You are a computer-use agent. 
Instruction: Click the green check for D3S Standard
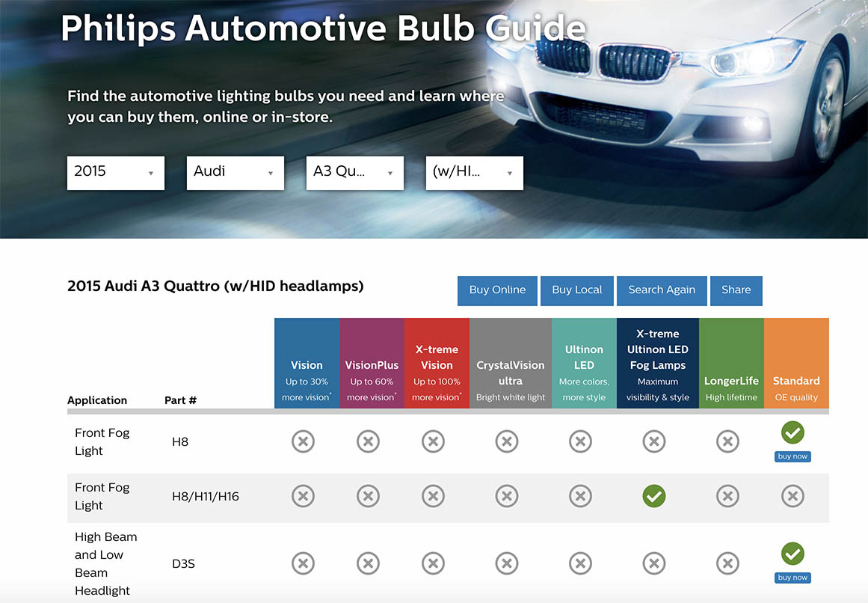[x=792, y=554]
